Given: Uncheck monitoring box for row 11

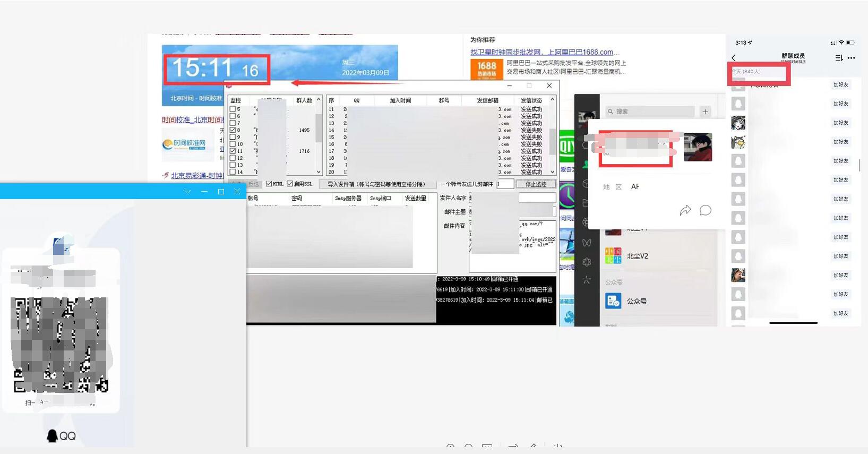Looking at the screenshot, I should pyautogui.click(x=233, y=151).
